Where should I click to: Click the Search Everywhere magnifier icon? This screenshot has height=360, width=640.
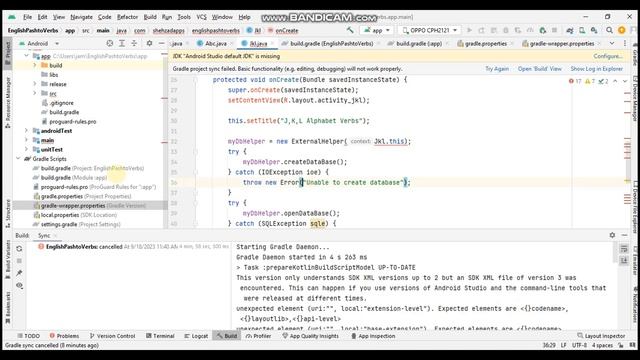[609, 30]
